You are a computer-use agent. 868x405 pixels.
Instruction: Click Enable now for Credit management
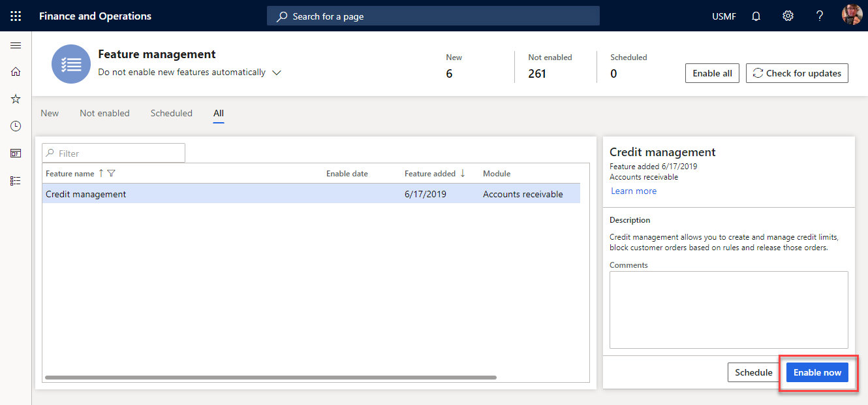point(817,372)
